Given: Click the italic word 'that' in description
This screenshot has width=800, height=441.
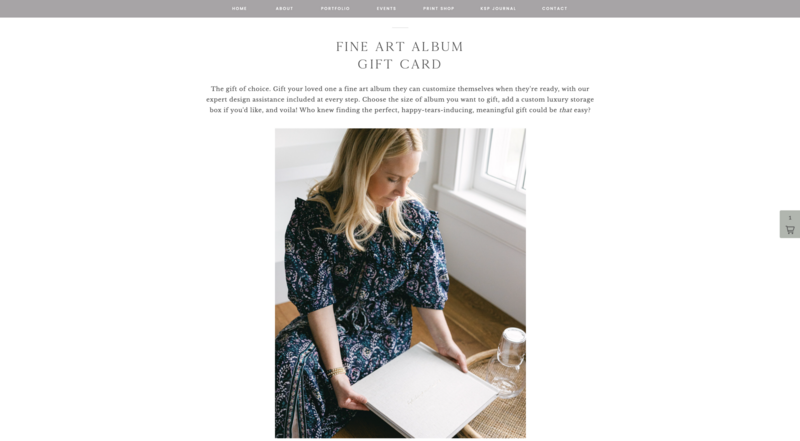Looking at the screenshot, I should [x=565, y=110].
